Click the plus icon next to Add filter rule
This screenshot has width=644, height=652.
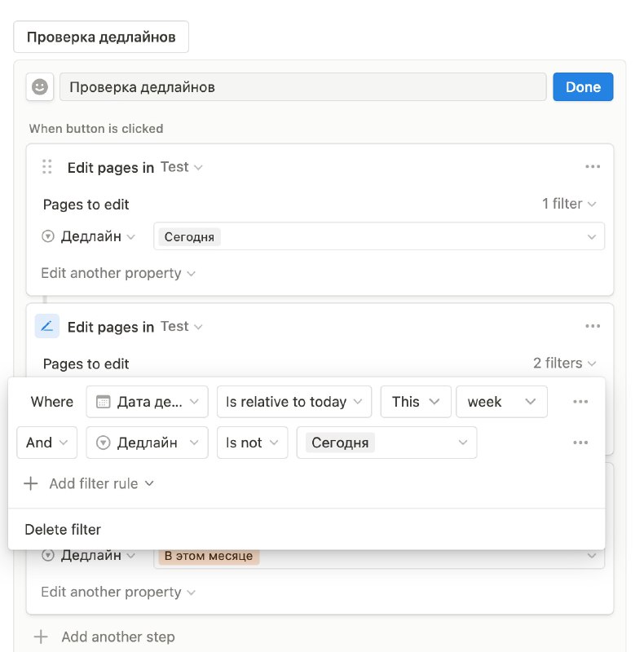(x=31, y=483)
